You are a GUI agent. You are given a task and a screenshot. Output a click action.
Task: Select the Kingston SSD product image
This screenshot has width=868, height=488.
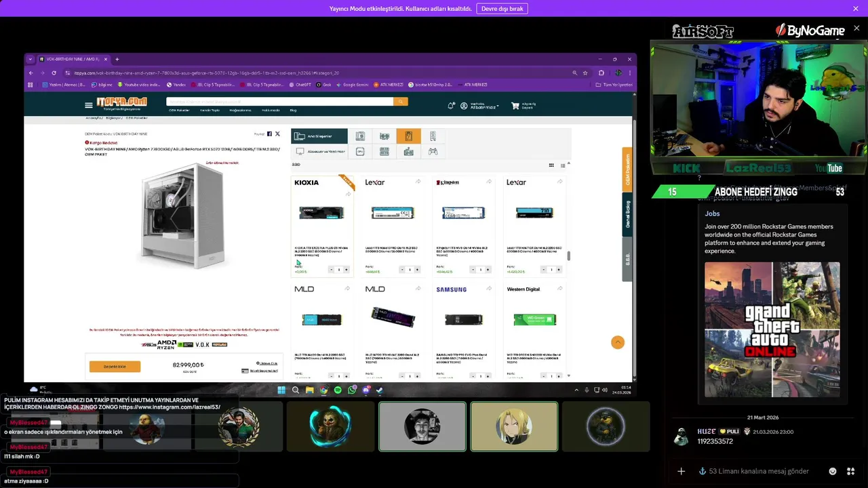pyautogui.click(x=463, y=213)
